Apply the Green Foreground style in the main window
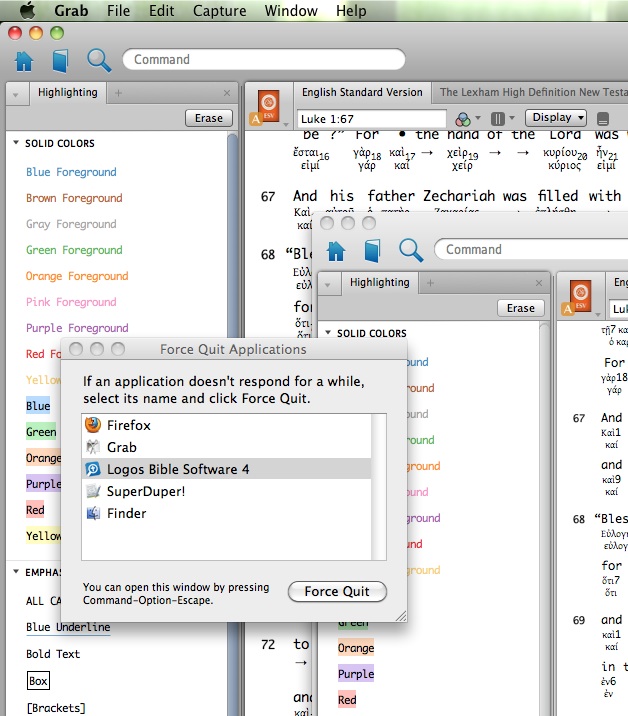Viewport: 628px width, 716px height. 74,250
